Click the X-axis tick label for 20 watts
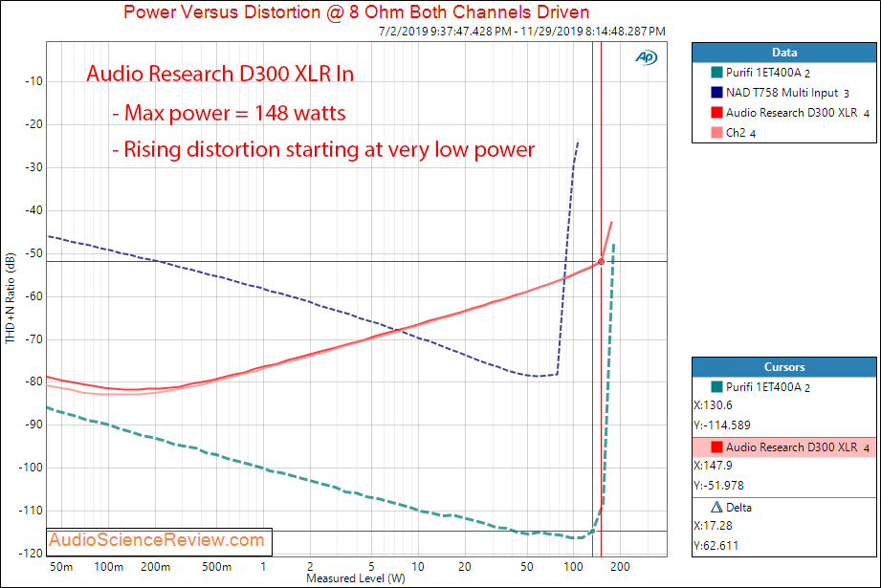Viewport: 881px width, 588px height. 465,567
